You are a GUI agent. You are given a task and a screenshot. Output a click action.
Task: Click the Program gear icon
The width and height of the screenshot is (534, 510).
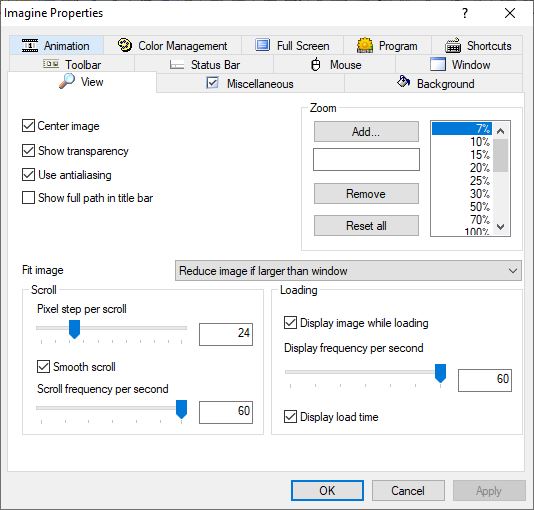(365, 45)
